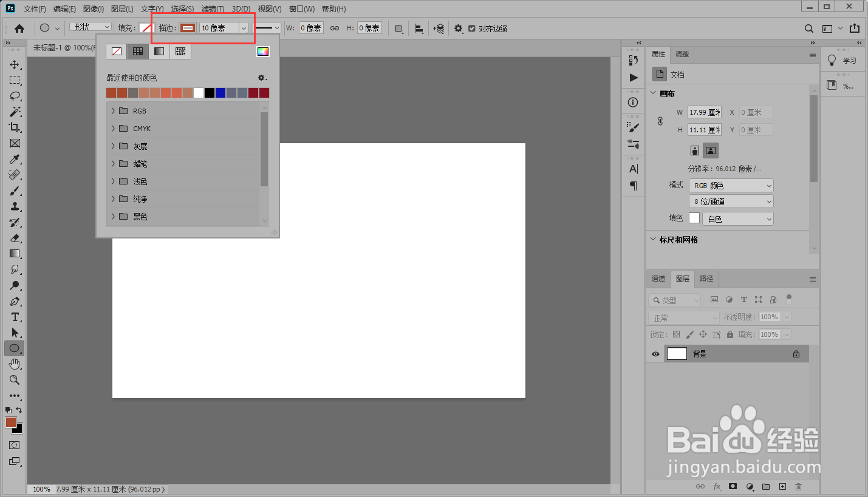Image resolution: width=868 pixels, height=497 pixels.
Task: Click the fill color swatch
Action: (x=146, y=28)
